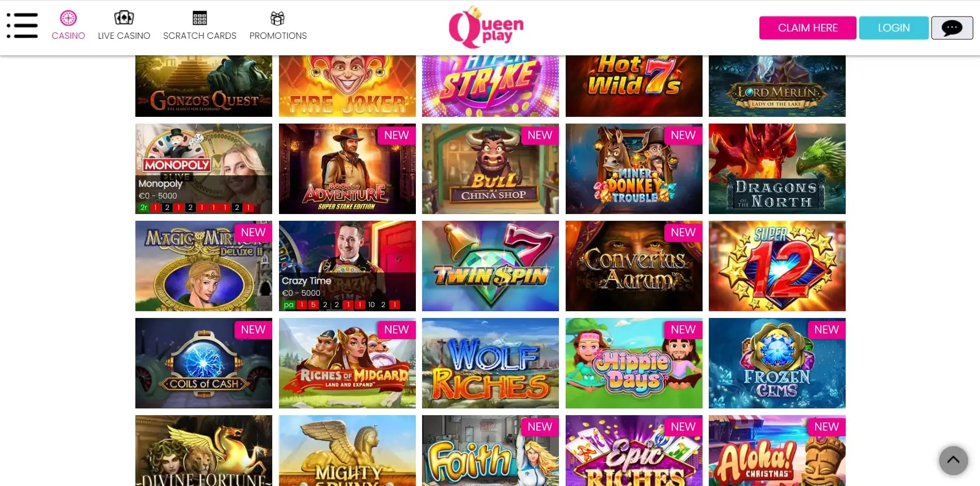Open the Dragons of the North slot
The image size is (980, 486).
pos(777,169)
